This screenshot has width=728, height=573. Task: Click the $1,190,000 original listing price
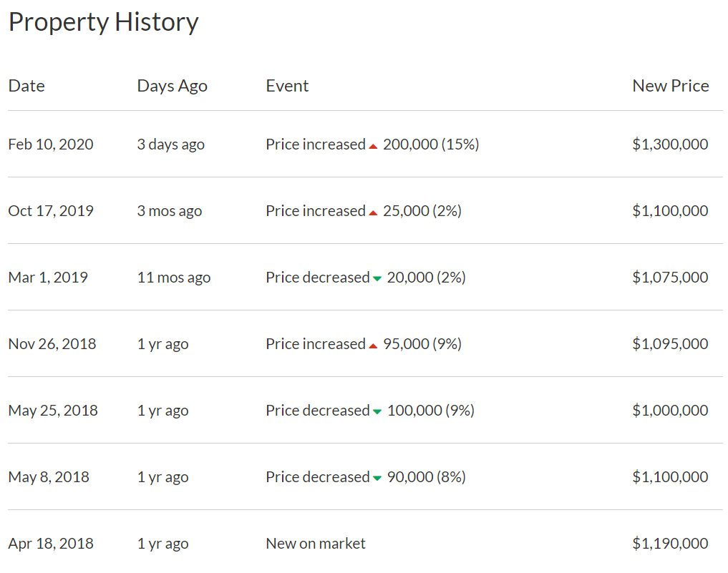tap(670, 544)
